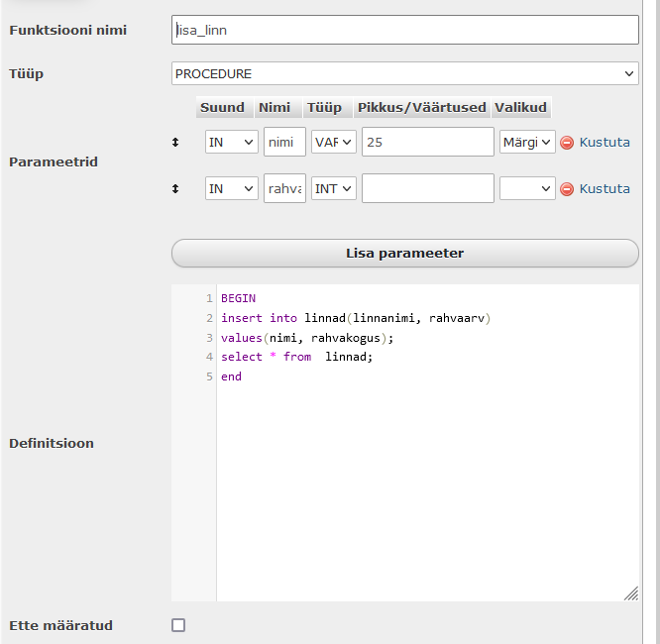Open the Märgi options dropdown
This screenshot has height=644, width=660.
coord(527,142)
